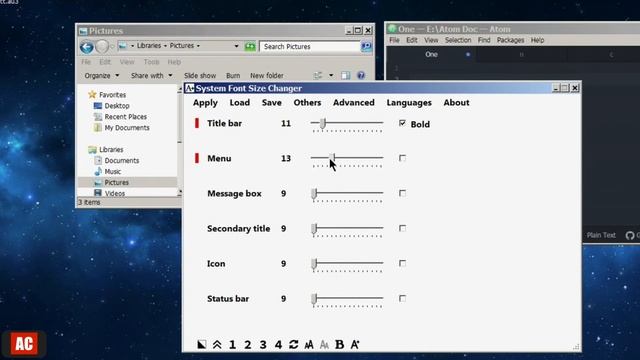This screenshot has height=360, width=640.
Task: Click the arrow after Libraries in address bar
Action: (165, 46)
